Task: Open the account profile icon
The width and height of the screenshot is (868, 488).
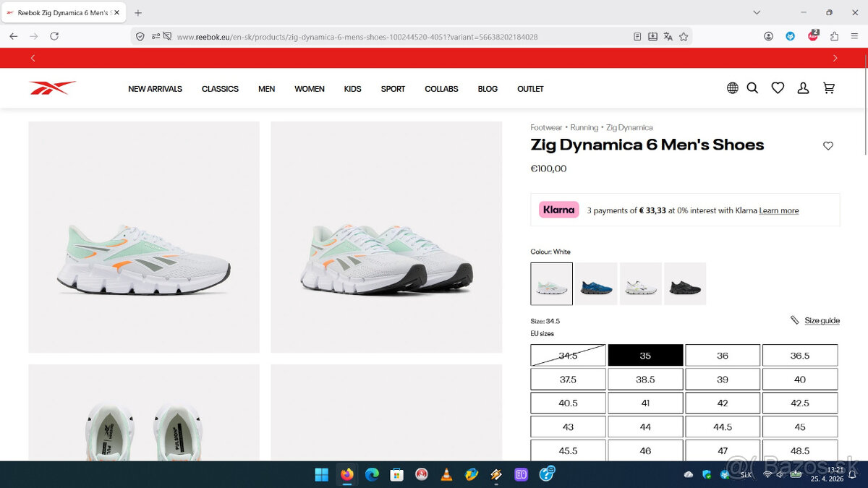Action: click(x=803, y=88)
